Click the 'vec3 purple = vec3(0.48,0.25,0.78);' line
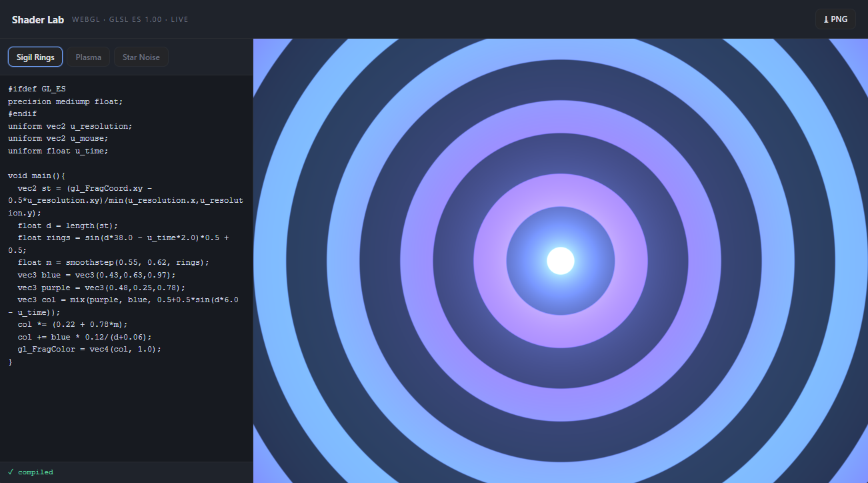The height and width of the screenshot is (483, 868). pyautogui.click(x=101, y=288)
